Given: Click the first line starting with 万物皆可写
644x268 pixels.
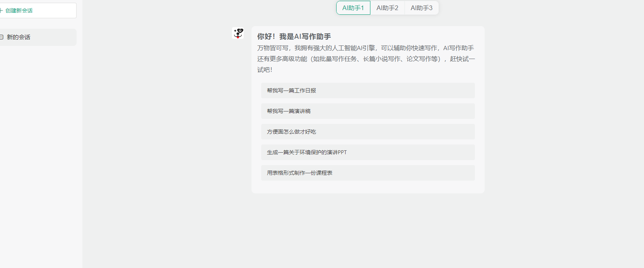Looking at the screenshot, I should (x=365, y=48).
